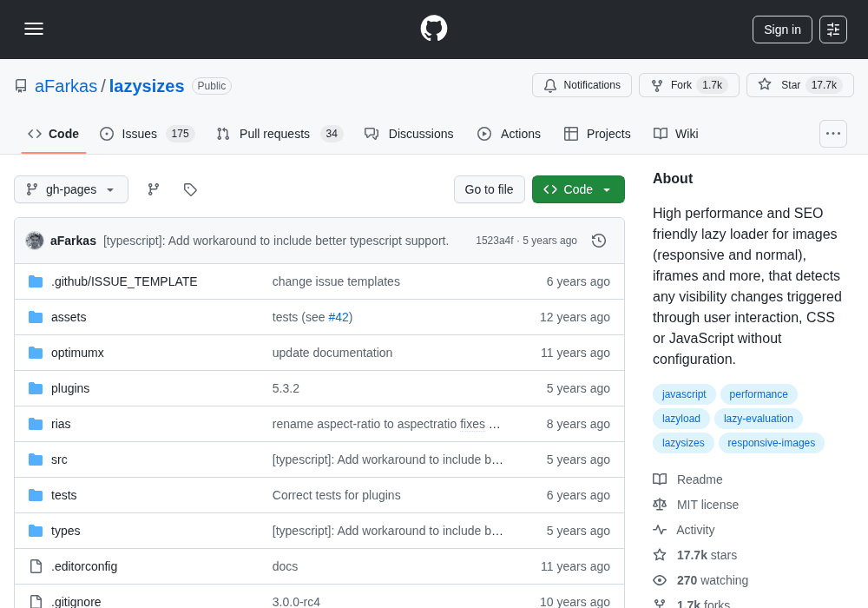Select the lazyload topic tag
868x608 pixels.
(681, 419)
